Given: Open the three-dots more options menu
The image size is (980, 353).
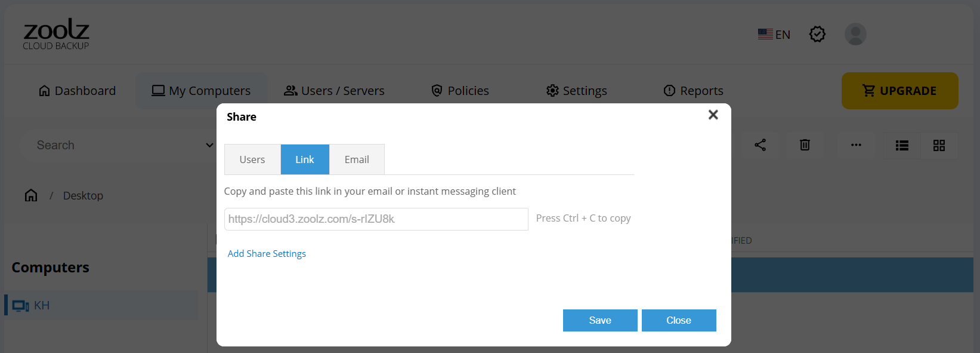Looking at the screenshot, I should [856, 145].
